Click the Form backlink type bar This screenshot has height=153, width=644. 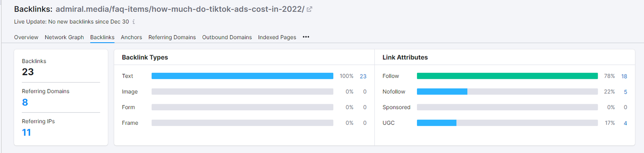[x=242, y=107]
